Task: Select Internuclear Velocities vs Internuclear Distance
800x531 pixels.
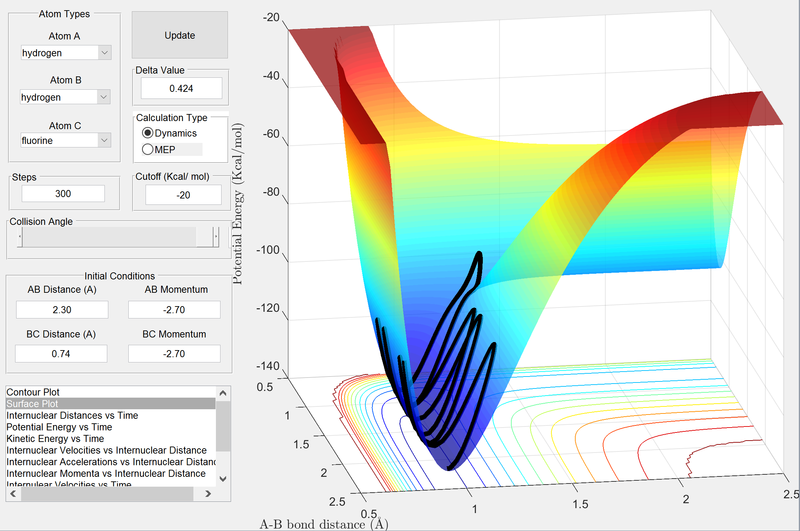Action: [111, 450]
